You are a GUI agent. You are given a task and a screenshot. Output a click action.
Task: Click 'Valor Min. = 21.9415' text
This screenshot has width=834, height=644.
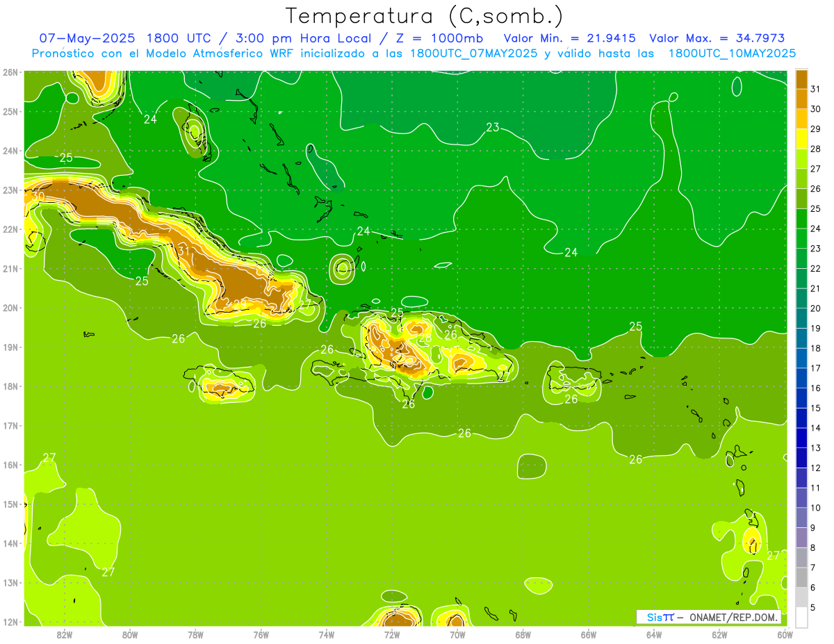[569, 38]
